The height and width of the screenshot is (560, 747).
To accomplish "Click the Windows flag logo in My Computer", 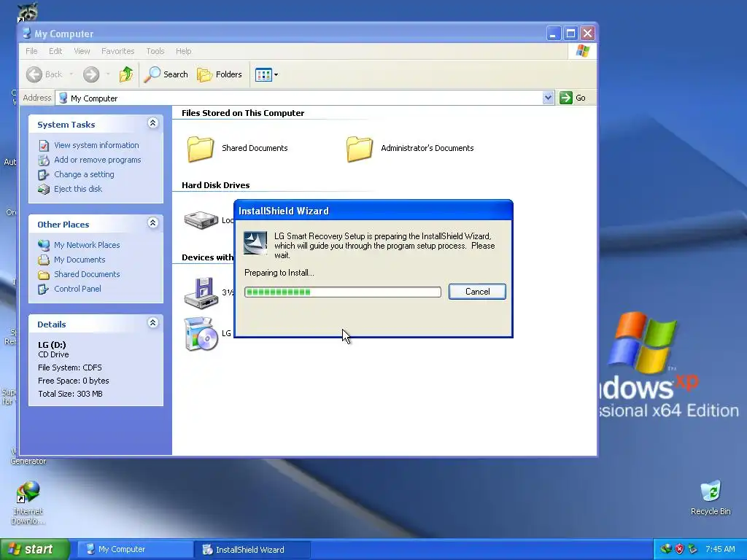I will coord(582,51).
